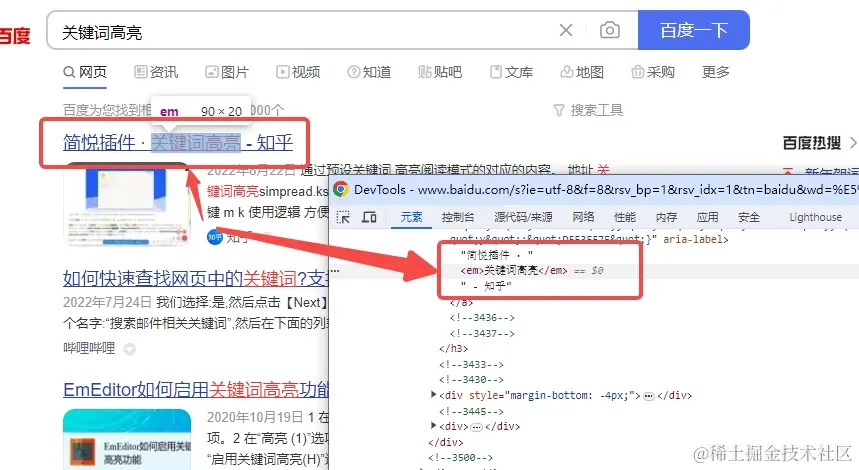Viewport: 859px width, 470px height.
Task: Open image search camera icon
Action: (610, 30)
